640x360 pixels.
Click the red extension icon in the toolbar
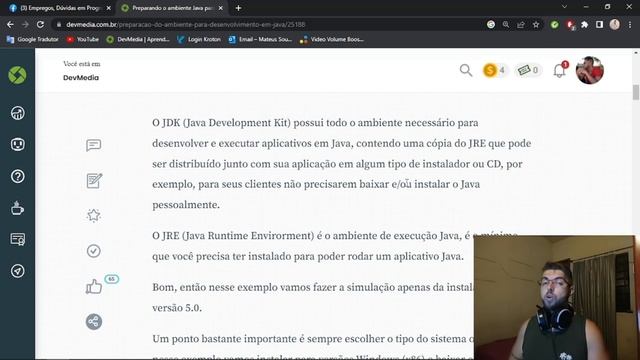point(570,25)
